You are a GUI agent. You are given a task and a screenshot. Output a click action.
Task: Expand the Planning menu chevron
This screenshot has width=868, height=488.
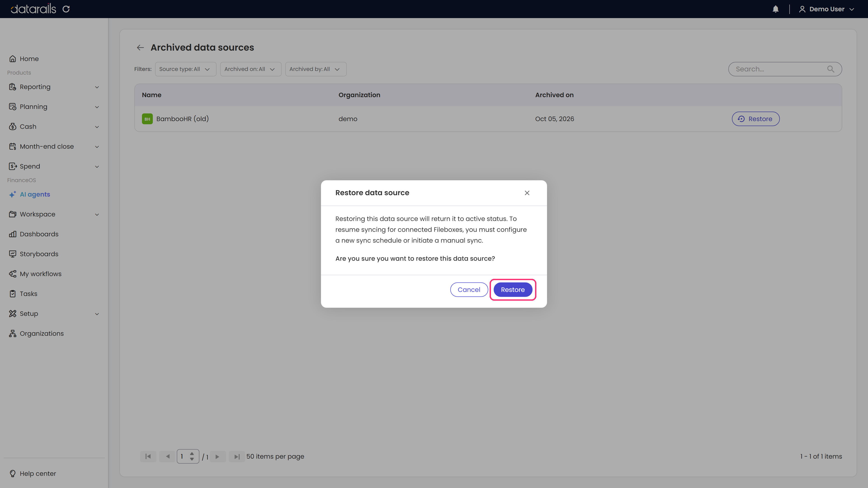97,107
